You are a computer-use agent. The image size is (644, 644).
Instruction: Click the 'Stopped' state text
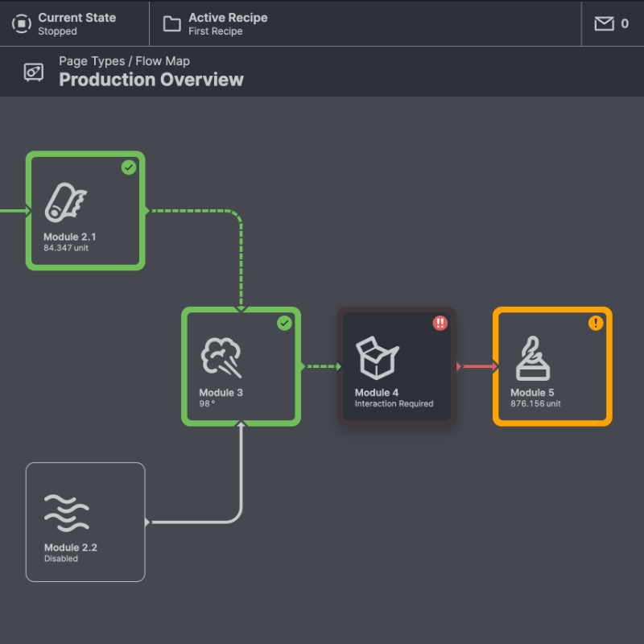57,31
